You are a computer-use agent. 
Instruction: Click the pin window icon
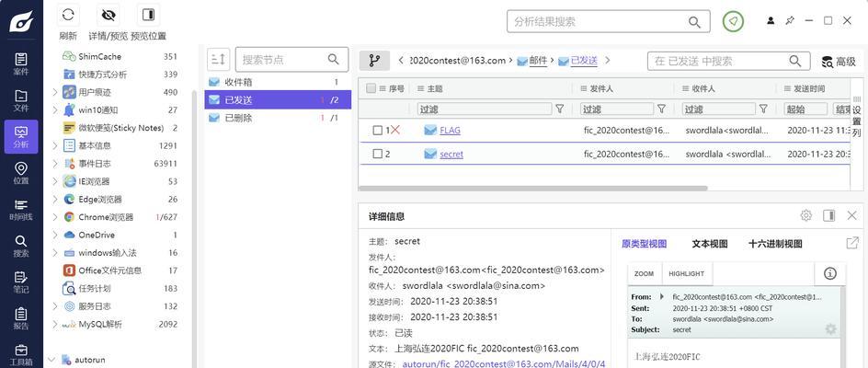click(790, 20)
